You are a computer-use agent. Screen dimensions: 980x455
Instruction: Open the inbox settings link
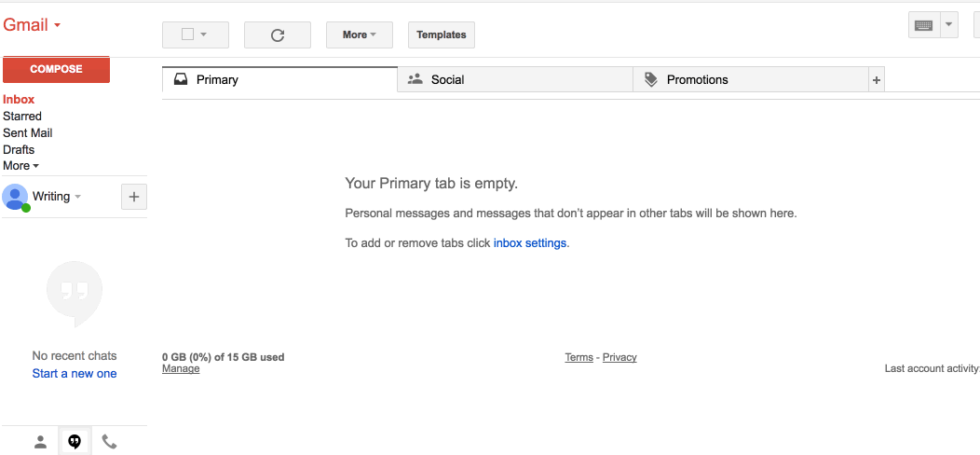coord(529,242)
